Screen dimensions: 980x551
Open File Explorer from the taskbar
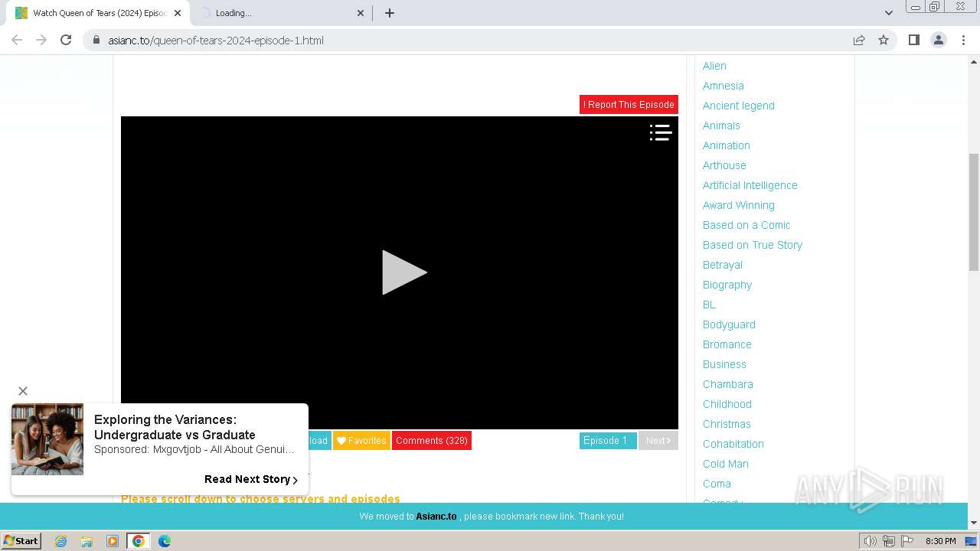tap(87, 541)
